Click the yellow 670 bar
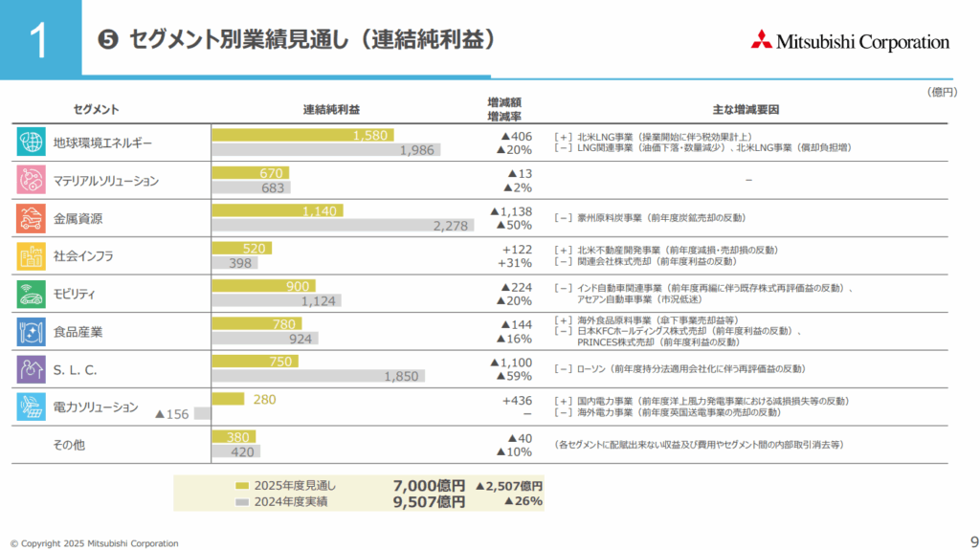This screenshot has width=980, height=550. pyautogui.click(x=251, y=173)
